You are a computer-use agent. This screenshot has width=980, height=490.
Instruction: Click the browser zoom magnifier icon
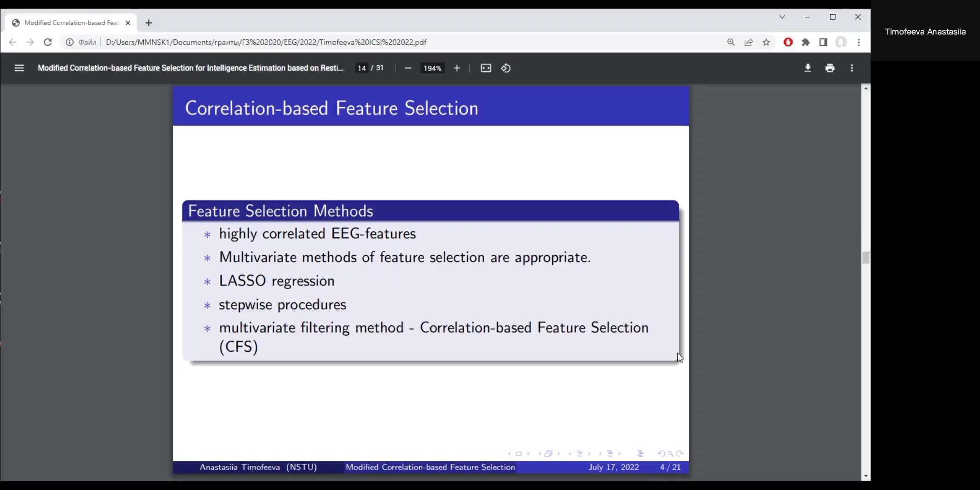(731, 42)
